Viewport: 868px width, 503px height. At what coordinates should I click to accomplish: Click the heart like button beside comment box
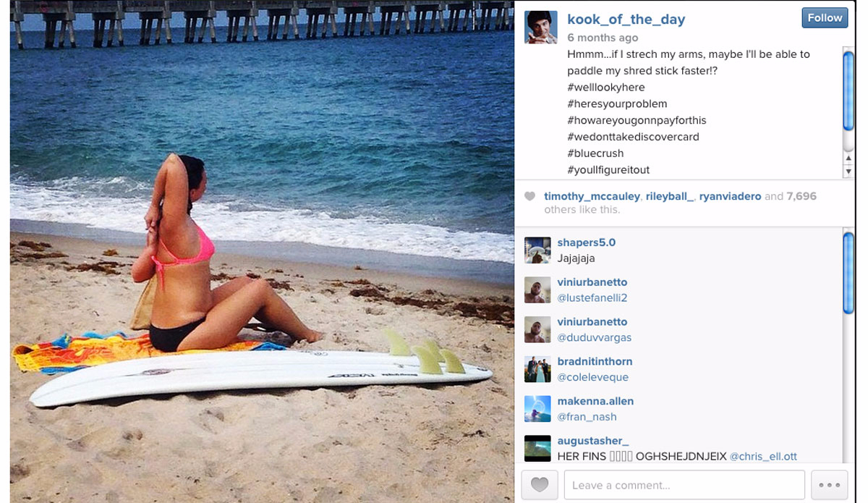tap(539, 485)
